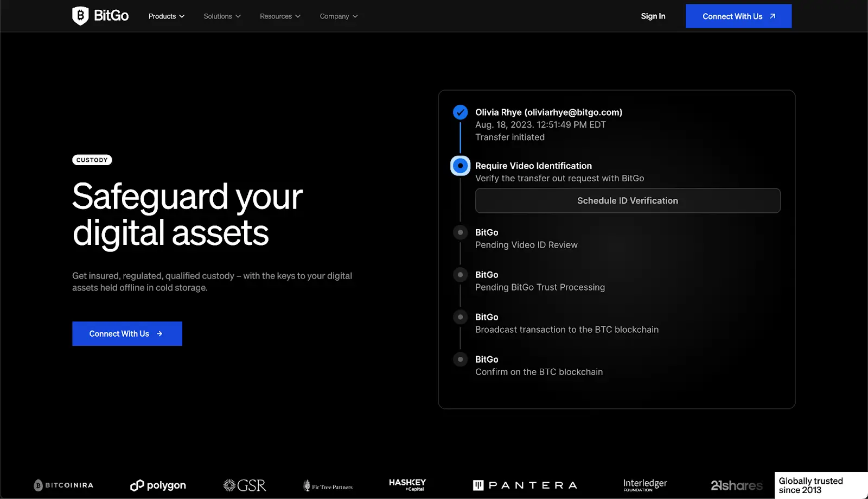
Task: Click the Fir Tree Partners logo
Action: tap(328, 486)
